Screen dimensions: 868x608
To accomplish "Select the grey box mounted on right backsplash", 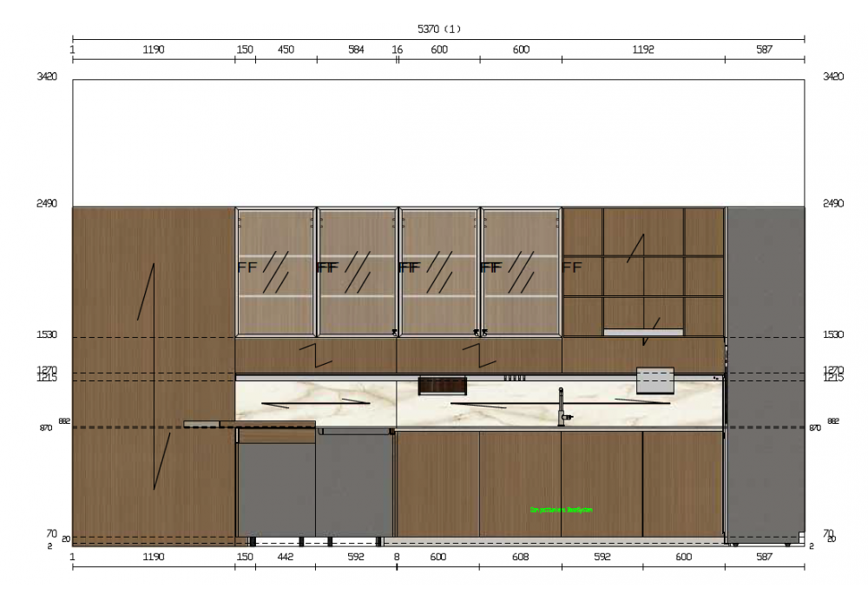I will click(654, 380).
